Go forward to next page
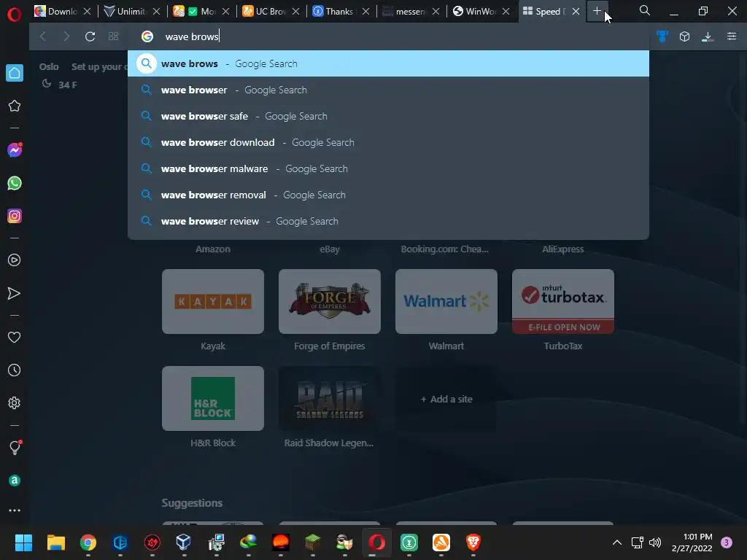The image size is (747, 560). tap(66, 36)
